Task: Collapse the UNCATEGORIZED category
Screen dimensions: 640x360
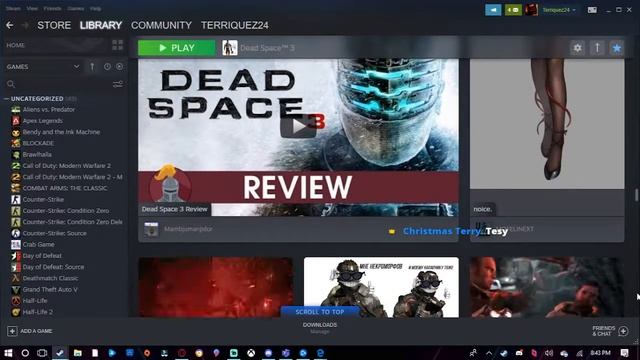Action: coord(7,99)
